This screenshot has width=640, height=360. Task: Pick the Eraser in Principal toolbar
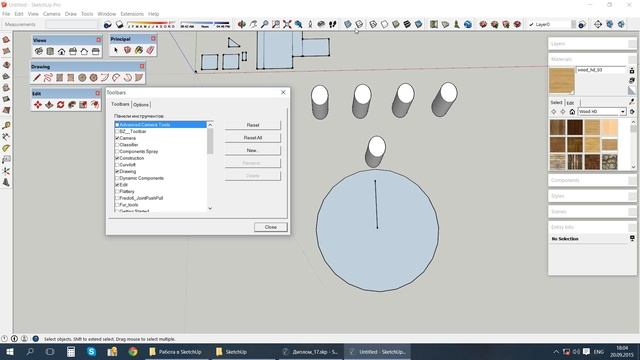[x=150, y=50]
